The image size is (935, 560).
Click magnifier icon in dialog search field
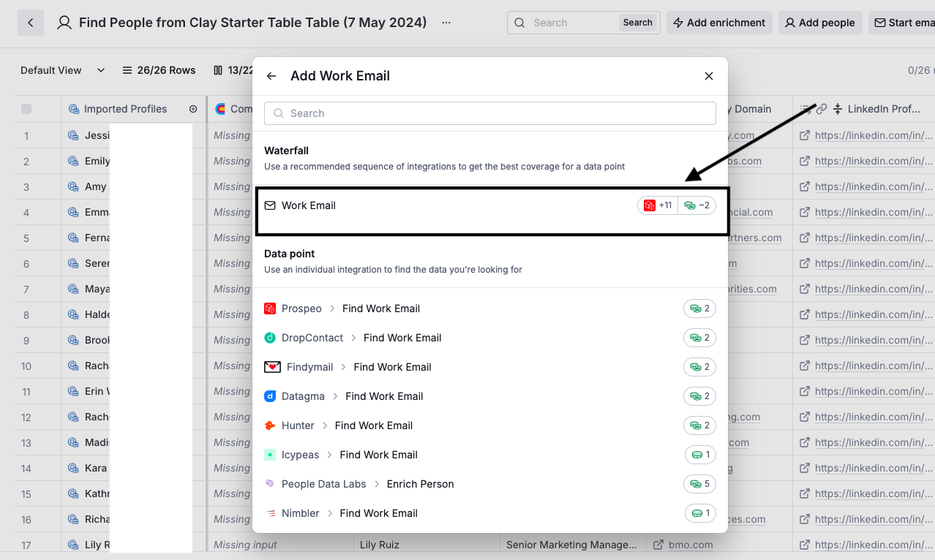coord(279,113)
